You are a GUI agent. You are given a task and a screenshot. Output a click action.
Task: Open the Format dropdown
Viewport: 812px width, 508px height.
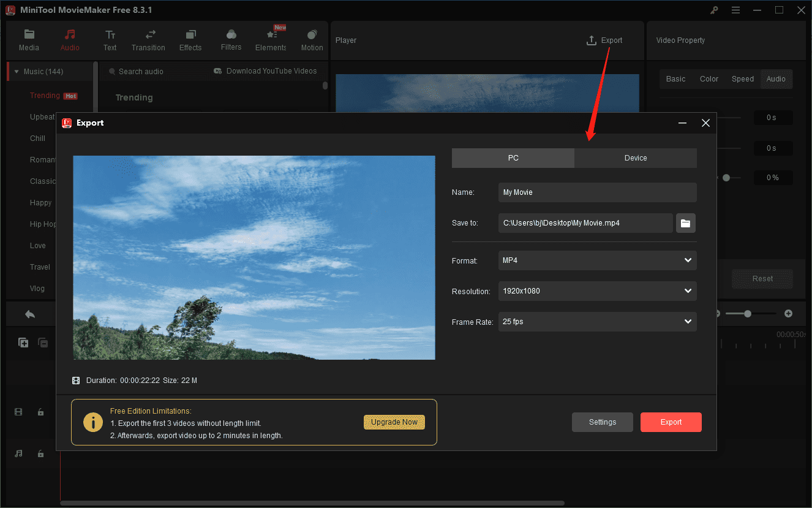click(x=597, y=260)
